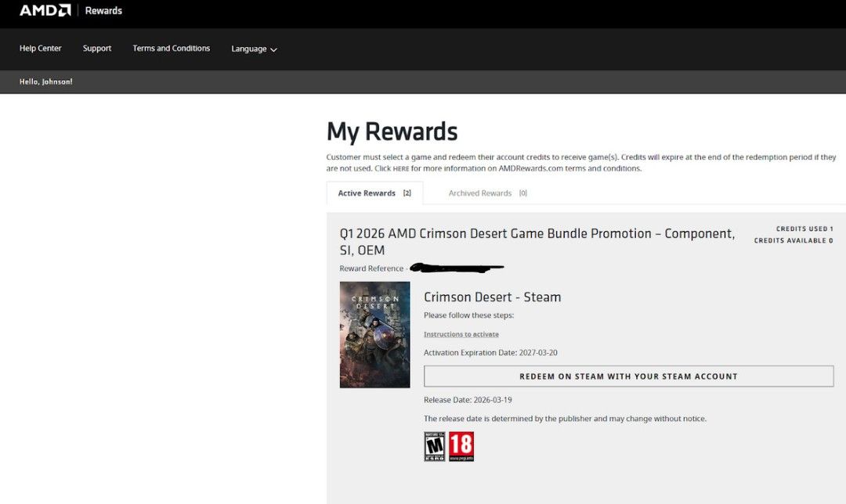Open Instructions to activate link

pos(461,334)
